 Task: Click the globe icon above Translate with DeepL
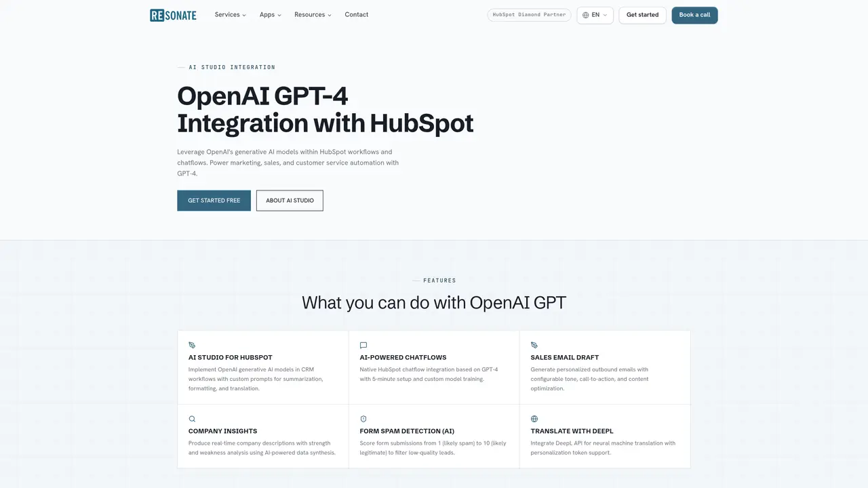point(534,419)
